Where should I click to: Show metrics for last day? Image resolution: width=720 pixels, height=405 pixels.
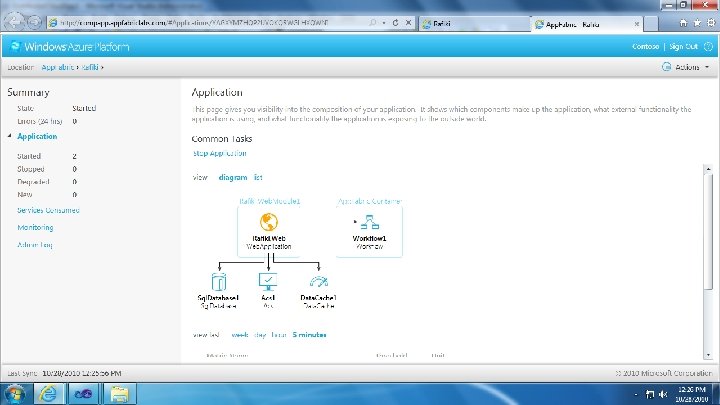click(260, 335)
